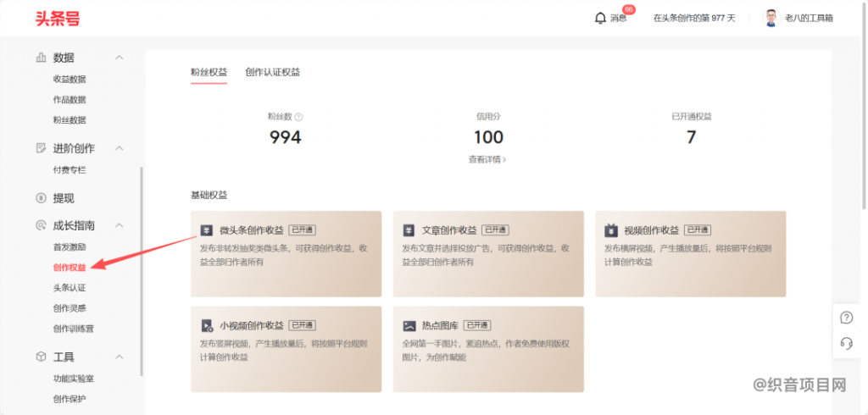Open 付费专栏 in the sidebar
868x415 pixels.
(x=70, y=170)
